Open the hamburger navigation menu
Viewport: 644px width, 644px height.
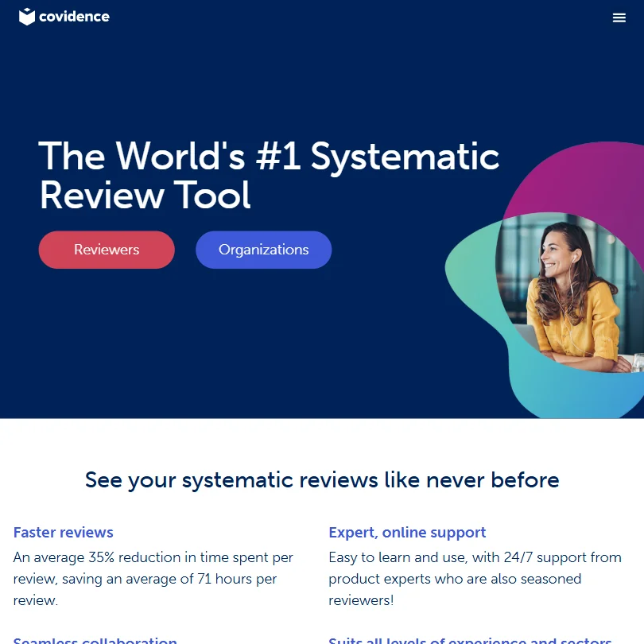[x=619, y=17]
